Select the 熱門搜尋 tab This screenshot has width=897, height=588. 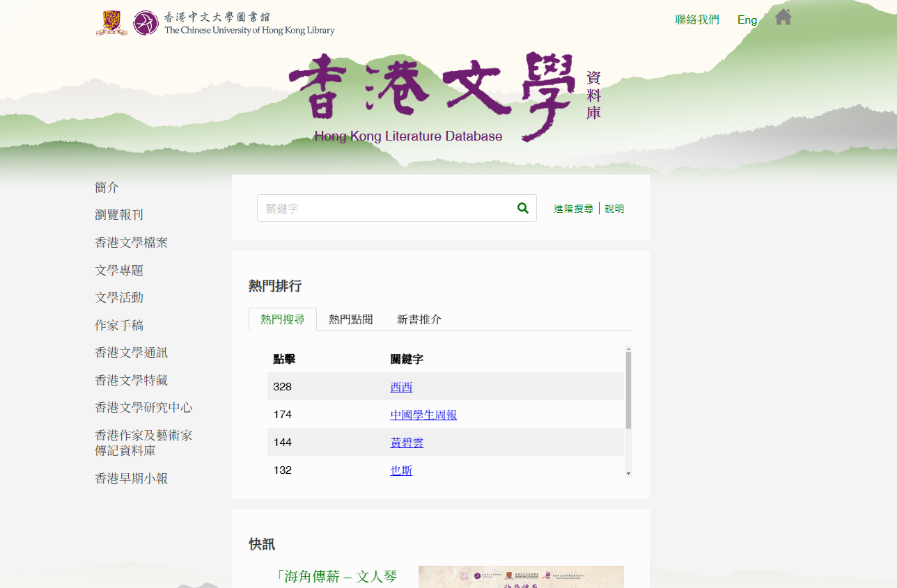click(x=283, y=319)
